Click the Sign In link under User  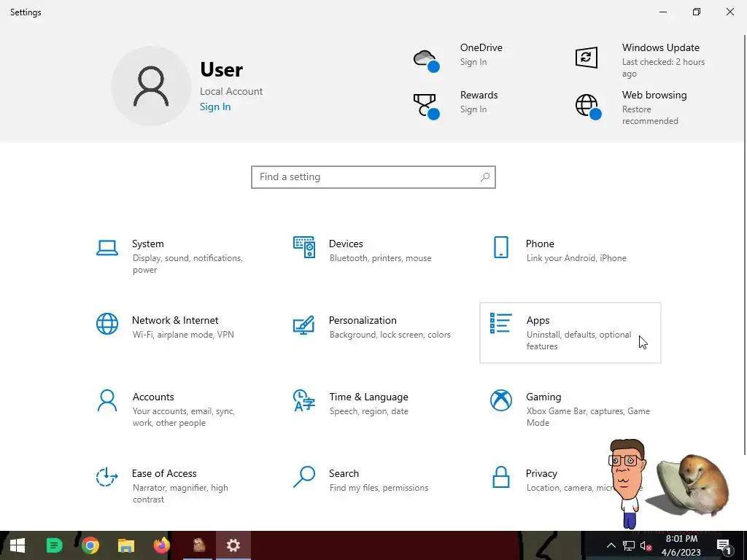tap(215, 106)
